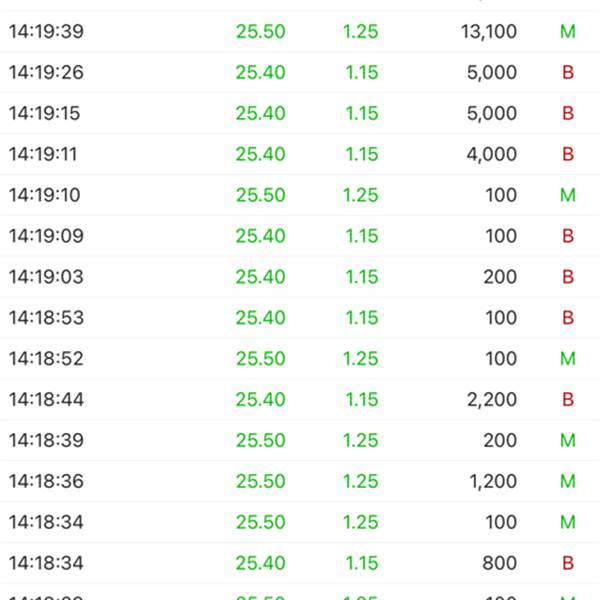This screenshot has width=600, height=600.
Task: Click the M marker at 14:18:39
Action: point(568,441)
